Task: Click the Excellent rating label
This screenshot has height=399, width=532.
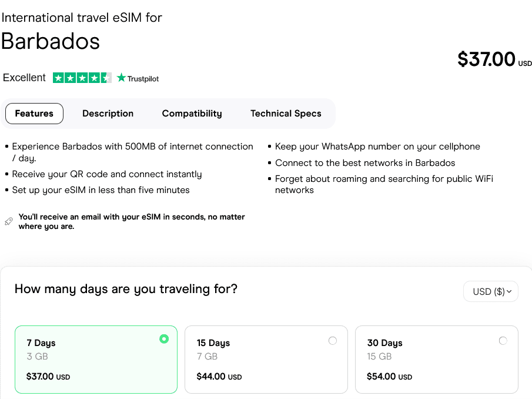Action: point(24,78)
